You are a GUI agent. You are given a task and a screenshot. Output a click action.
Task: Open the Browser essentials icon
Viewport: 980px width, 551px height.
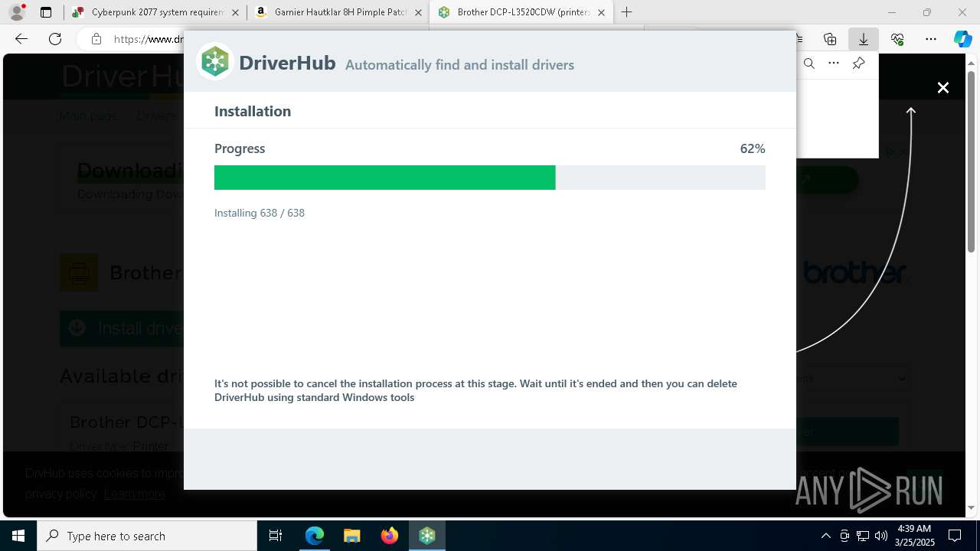[897, 39]
